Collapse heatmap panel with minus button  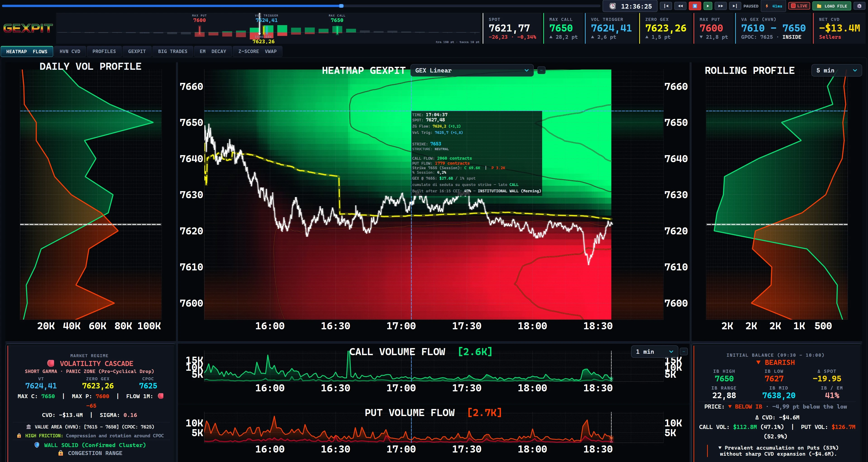pyautogui.click(x=541, y=70)
